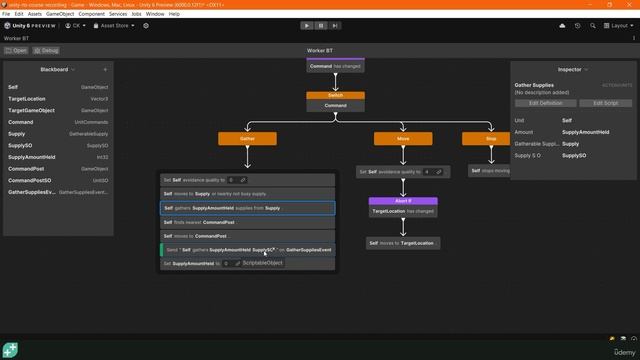Open Unity cloud services icon
Screen dimensions: 640x360
[562, 26]
